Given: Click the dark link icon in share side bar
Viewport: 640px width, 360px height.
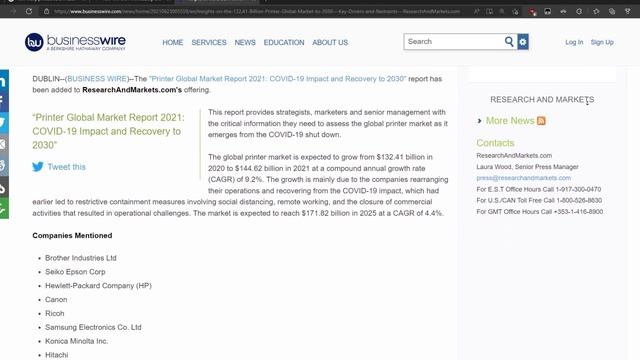Looking at the screenshot, I should coord(3,187).
